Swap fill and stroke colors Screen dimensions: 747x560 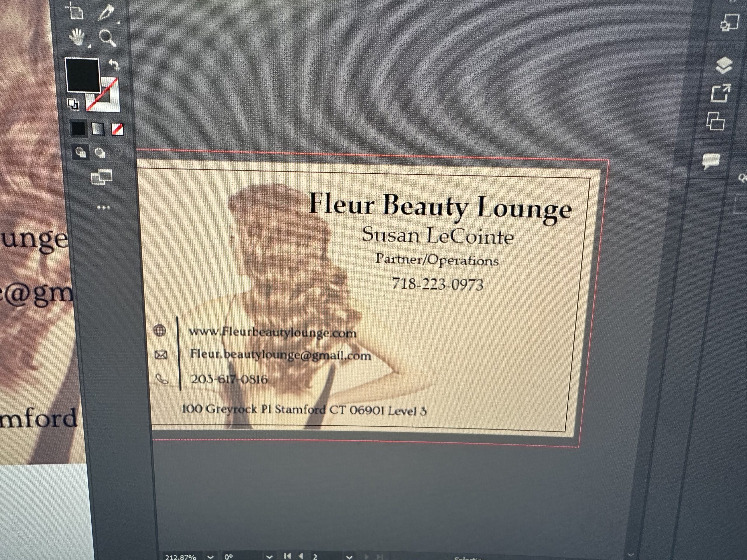tap(115, 65)
